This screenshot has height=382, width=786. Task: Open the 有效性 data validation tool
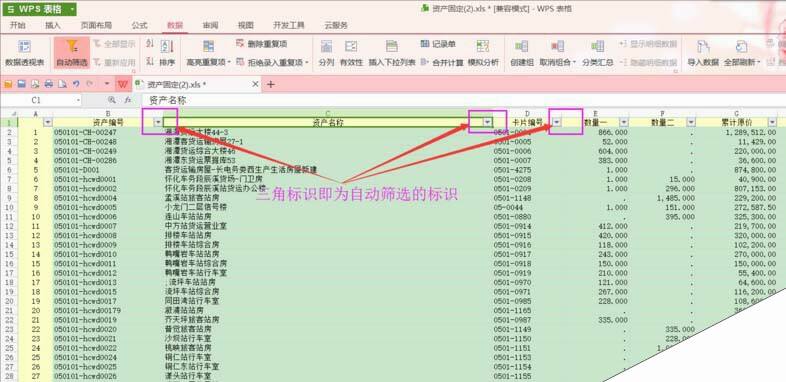point(351,54)
